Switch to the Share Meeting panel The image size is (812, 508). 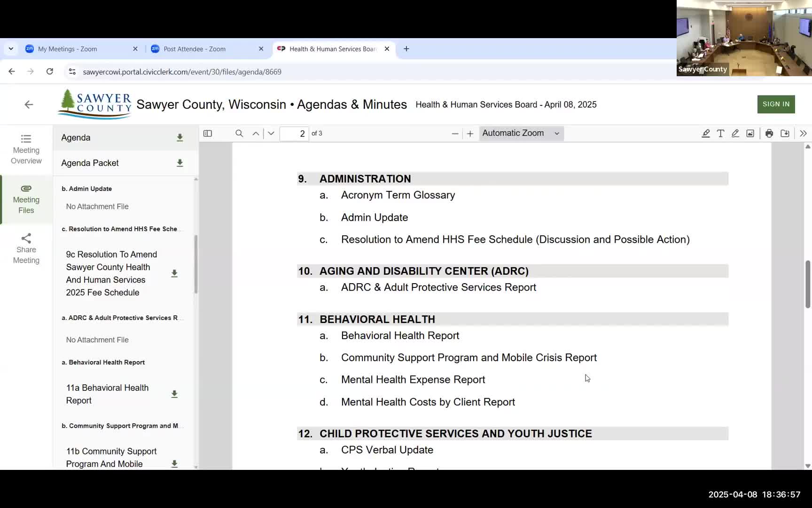click(26, 248)
